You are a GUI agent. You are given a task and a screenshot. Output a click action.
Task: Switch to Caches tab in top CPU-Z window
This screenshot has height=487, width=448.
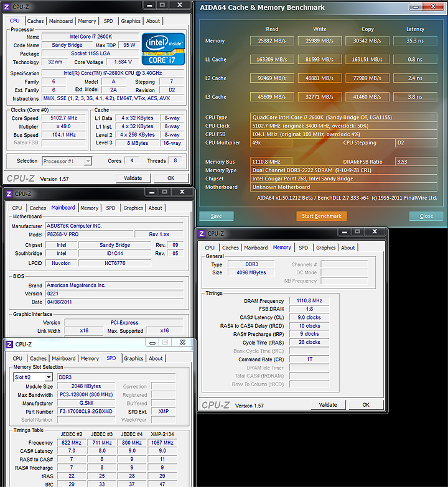[x=35, y=21]
